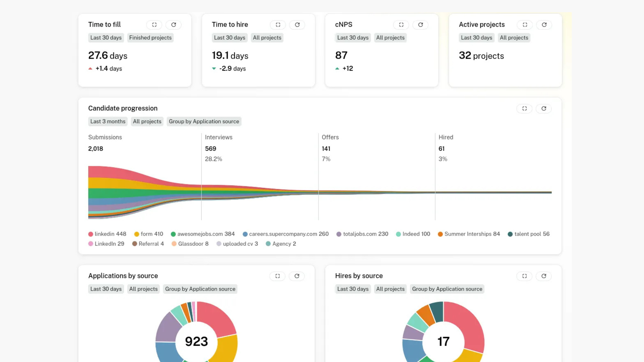Open All projects filter on the cNPS card
Image resolution: width=644 pixels, height=362 pixels.
(390, 38)
